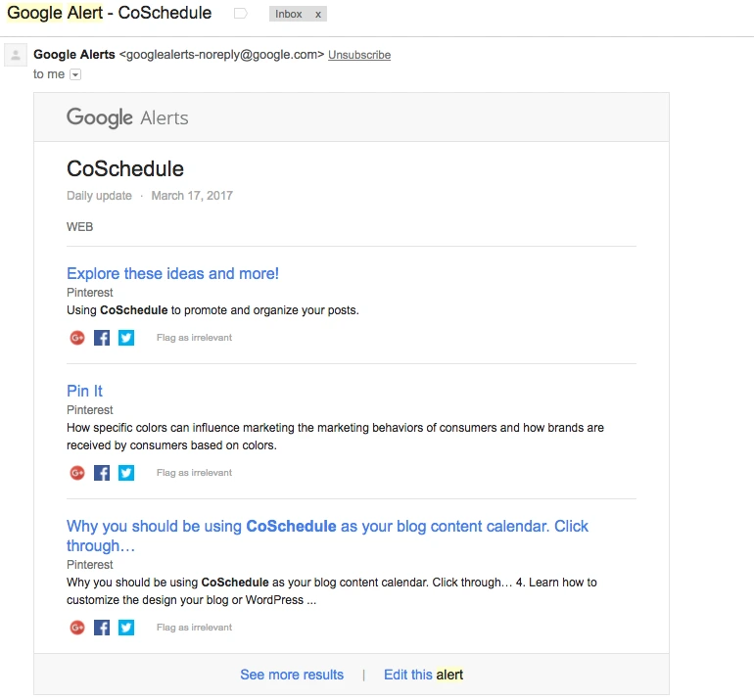
Task: Open 'Explore these ideas and more!' link
Action: 172,273
